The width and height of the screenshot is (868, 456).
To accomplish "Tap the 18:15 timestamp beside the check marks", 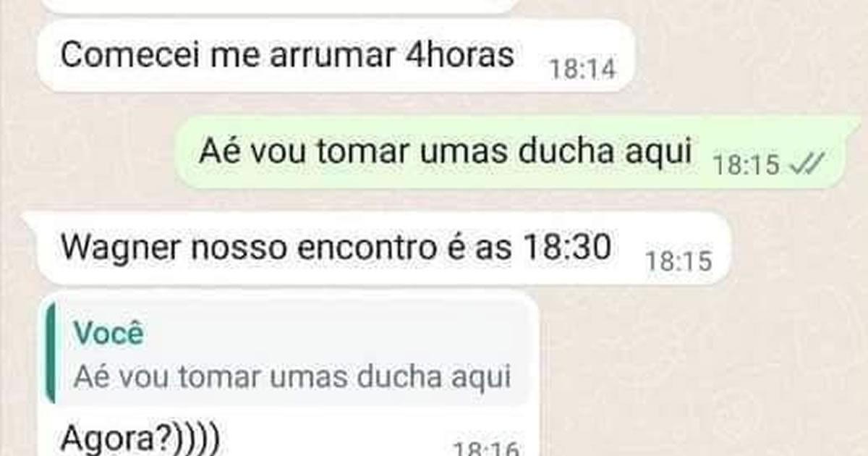I will click(x=746, y=166).
